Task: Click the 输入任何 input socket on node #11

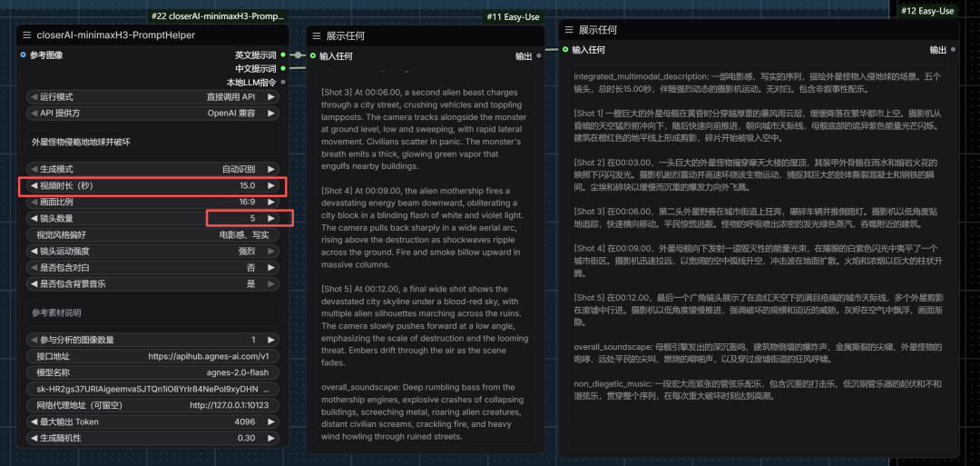Action: 312,55
